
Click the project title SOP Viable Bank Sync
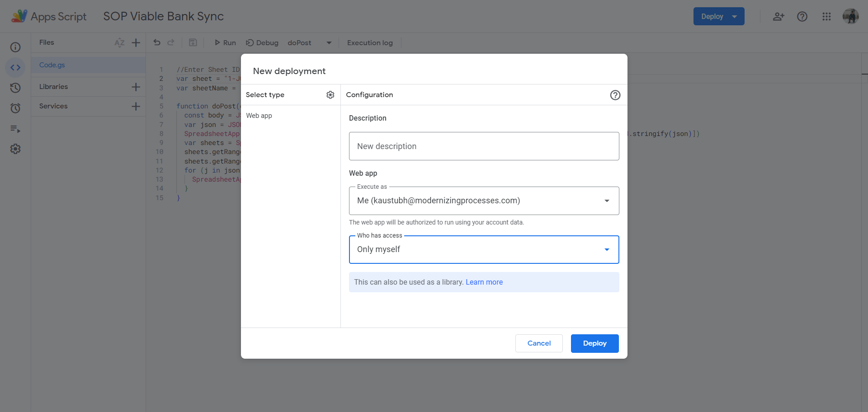(x=163, y=16)
